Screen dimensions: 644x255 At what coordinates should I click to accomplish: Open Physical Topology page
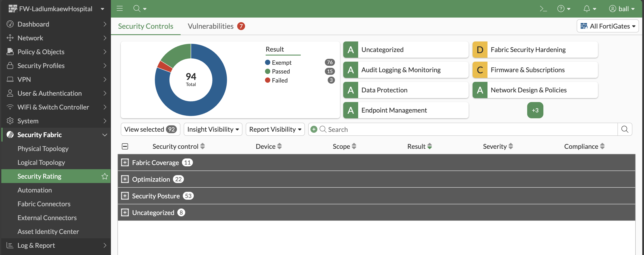tap(43, 148)
